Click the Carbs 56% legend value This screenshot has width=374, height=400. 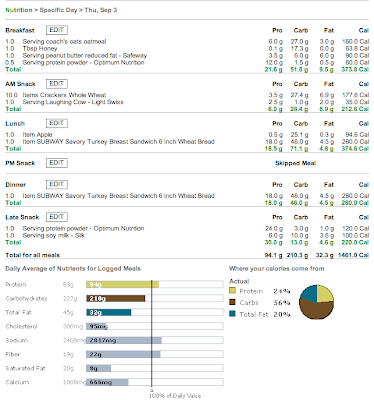tap(282, 303)
